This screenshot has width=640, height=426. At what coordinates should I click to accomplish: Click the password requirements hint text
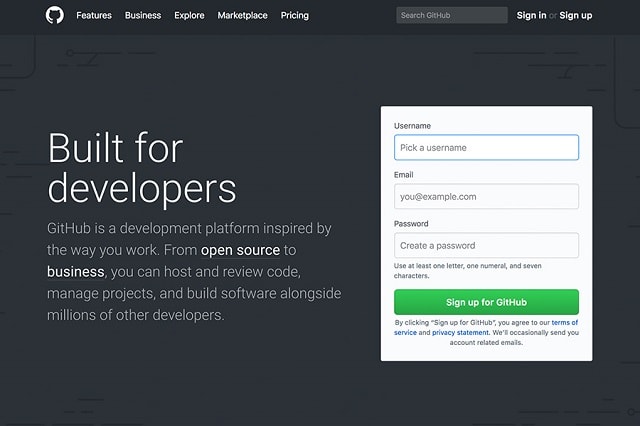pyautogui.click(x=468, y=271)
